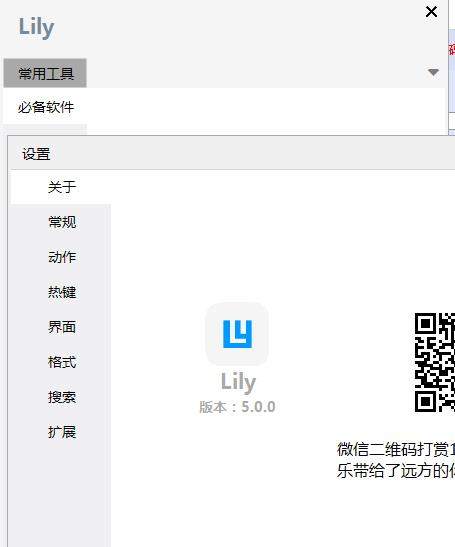
Task: Open the 必备软件 category
Action: click(46, 107)
